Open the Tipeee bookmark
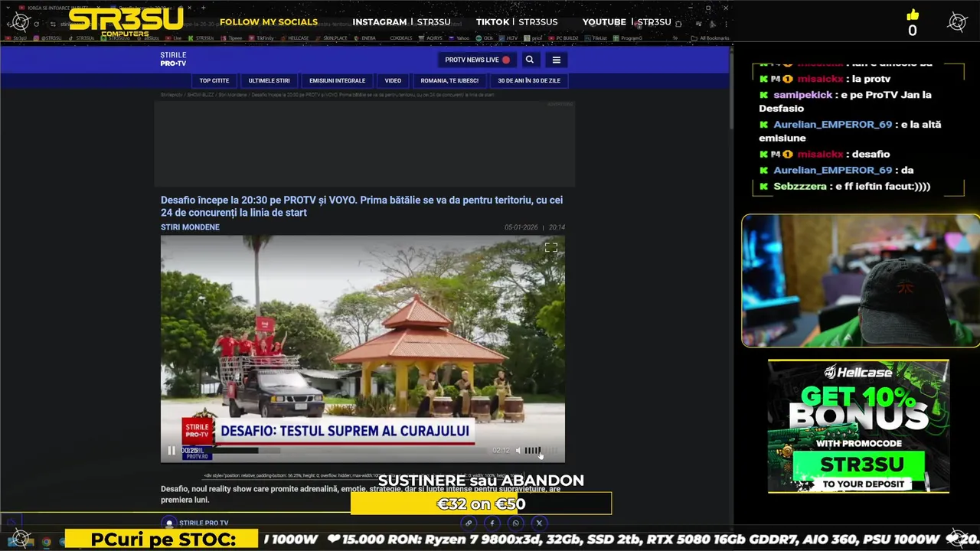 click(232, 37)
